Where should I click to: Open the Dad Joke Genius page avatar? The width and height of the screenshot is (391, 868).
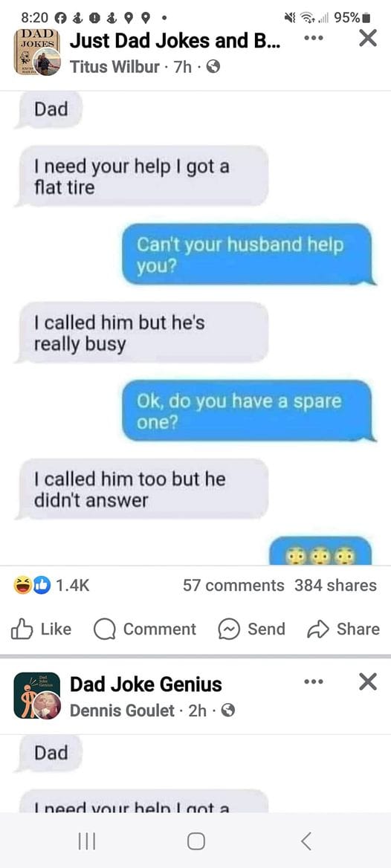36,696
